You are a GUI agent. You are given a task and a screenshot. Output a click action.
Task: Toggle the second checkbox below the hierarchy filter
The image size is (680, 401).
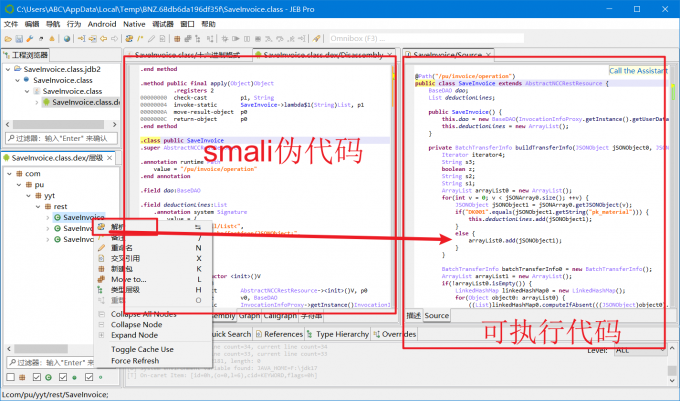pos(35,377)
